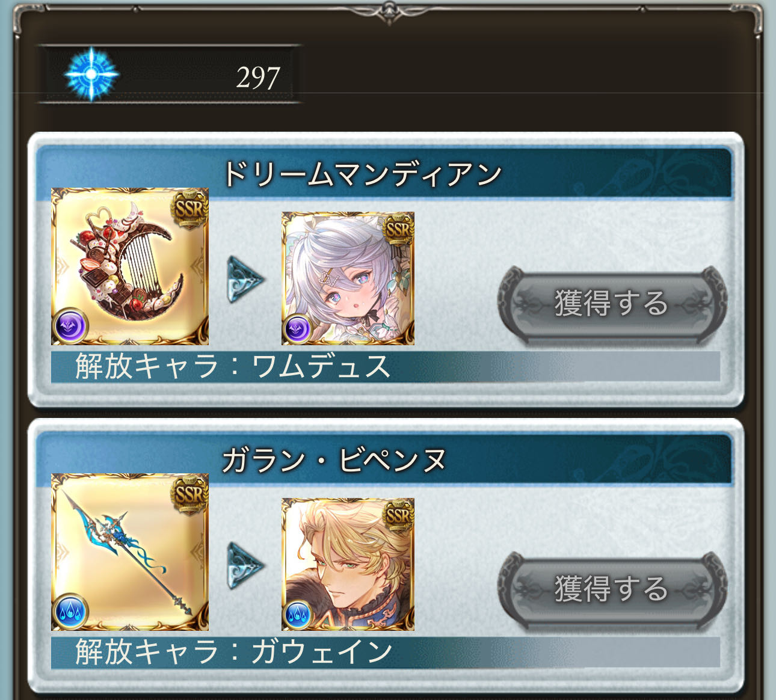
Task: View the silver-haired Wamdus character portrait
Action: (348, 278)
